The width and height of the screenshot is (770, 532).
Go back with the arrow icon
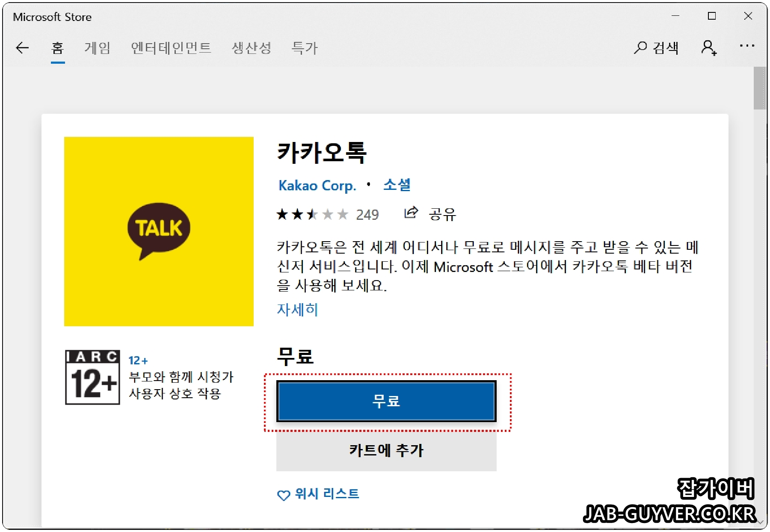[22, 47]
